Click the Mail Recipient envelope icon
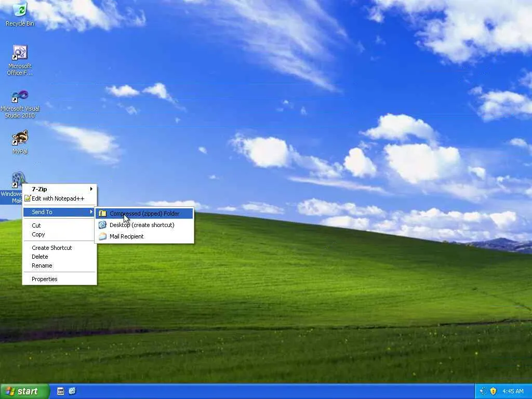 pos(102,236)
